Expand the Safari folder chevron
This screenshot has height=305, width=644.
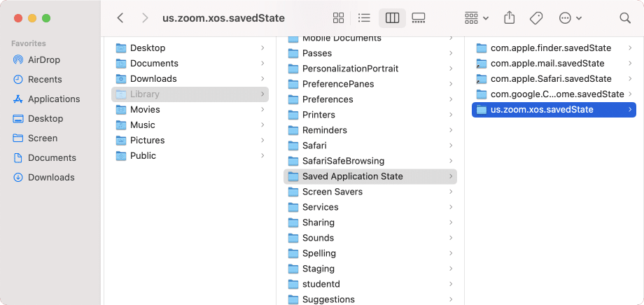tap(451, 146)
